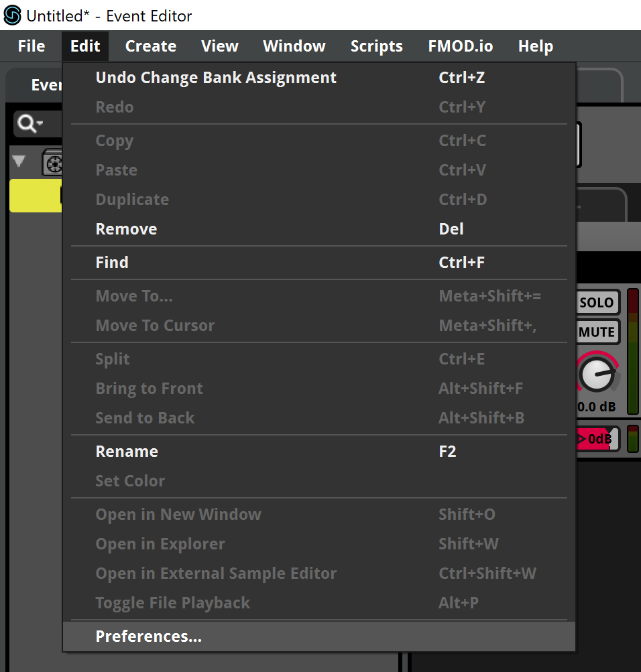Click the greyed Toggle File Playback entry

pyautogui.click(x=318, y=603)
